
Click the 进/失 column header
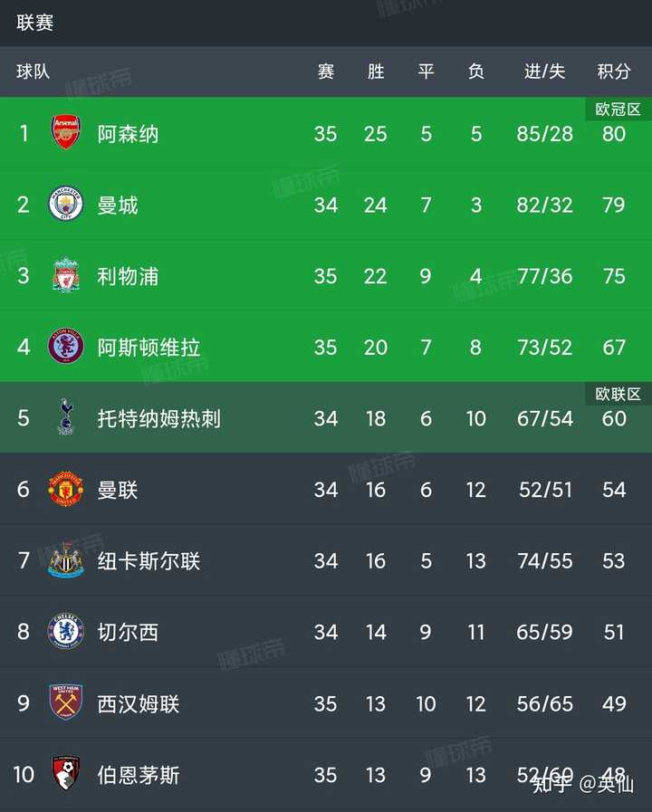pos(544,72)
